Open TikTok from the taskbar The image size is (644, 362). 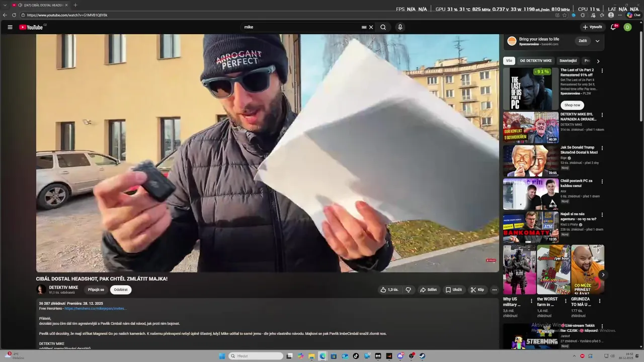coord(356,356)
